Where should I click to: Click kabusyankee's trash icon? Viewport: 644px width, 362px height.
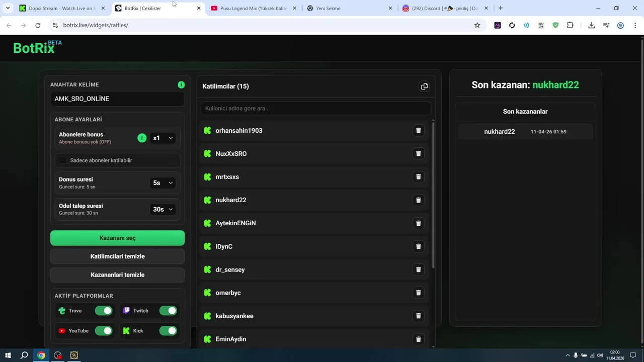click(418, 316)
